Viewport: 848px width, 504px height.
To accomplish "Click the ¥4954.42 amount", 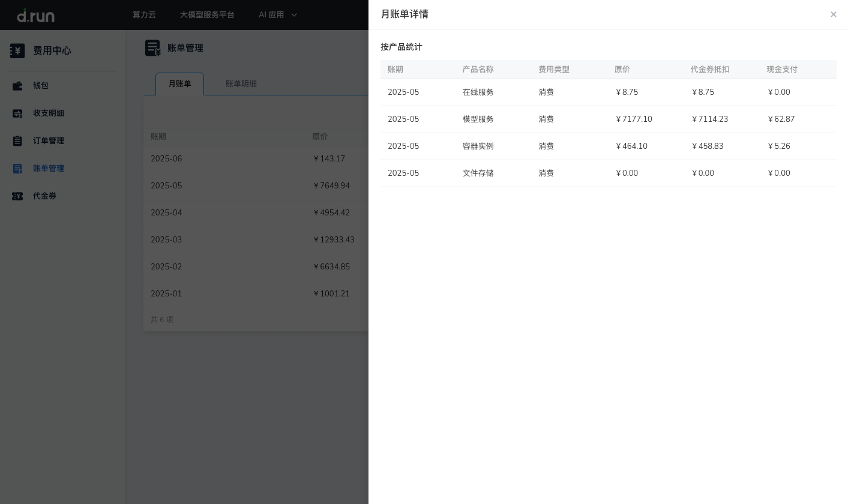I will pos(331,213).
